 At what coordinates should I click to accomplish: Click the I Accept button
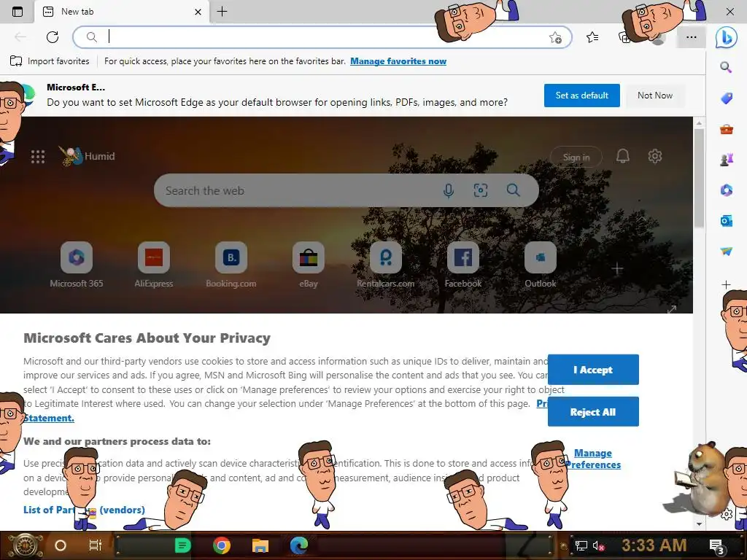coord(593,370)
